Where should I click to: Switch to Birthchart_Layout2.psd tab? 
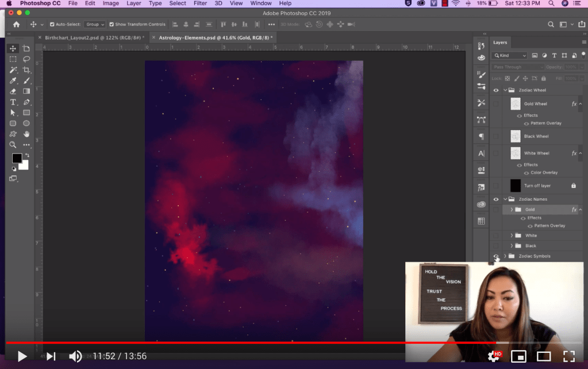pyautogui.click(x=92, y=37)
